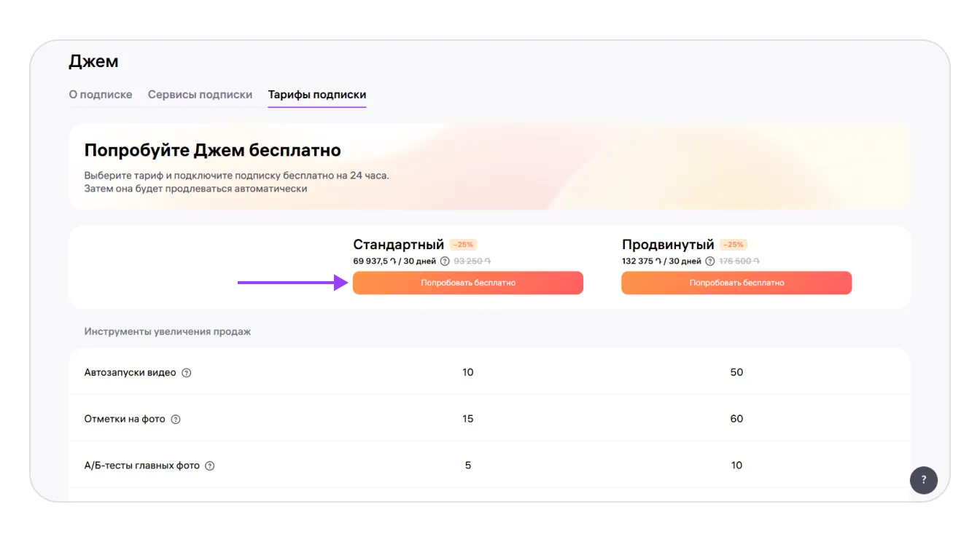Viewport: 980px width, 542px height.
Task: Click the crossed-out 93 250 old price
Action: tap(472, 262)
